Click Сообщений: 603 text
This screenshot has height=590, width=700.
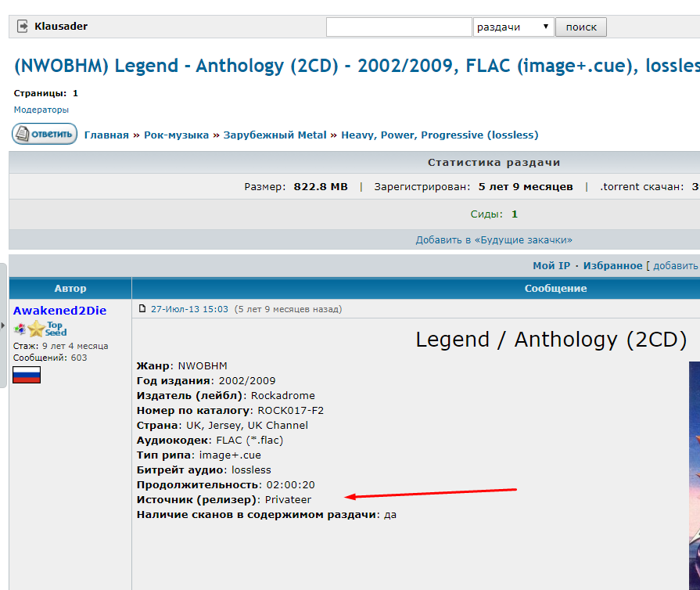point(50,358)
